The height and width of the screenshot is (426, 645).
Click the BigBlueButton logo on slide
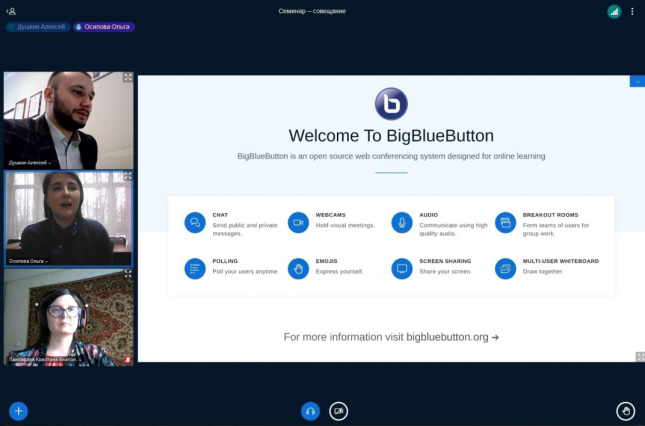click(x=391, y=104)
